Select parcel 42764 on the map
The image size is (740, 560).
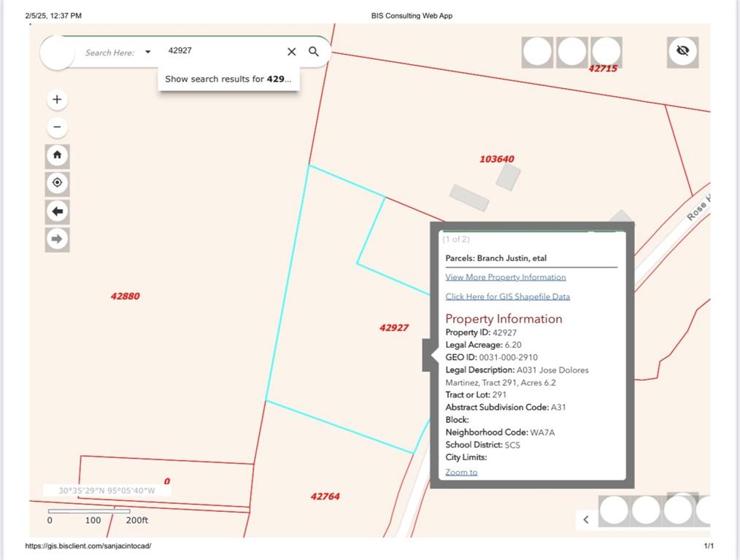click(325, 497)
